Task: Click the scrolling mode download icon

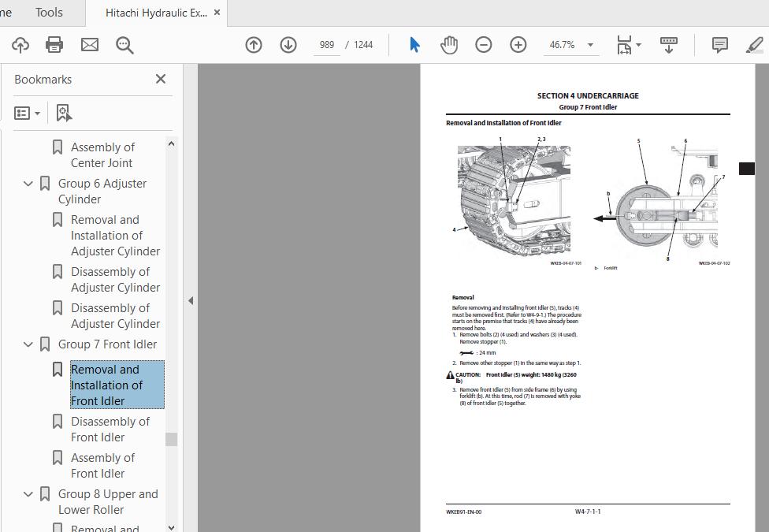Action: point(669,45)
